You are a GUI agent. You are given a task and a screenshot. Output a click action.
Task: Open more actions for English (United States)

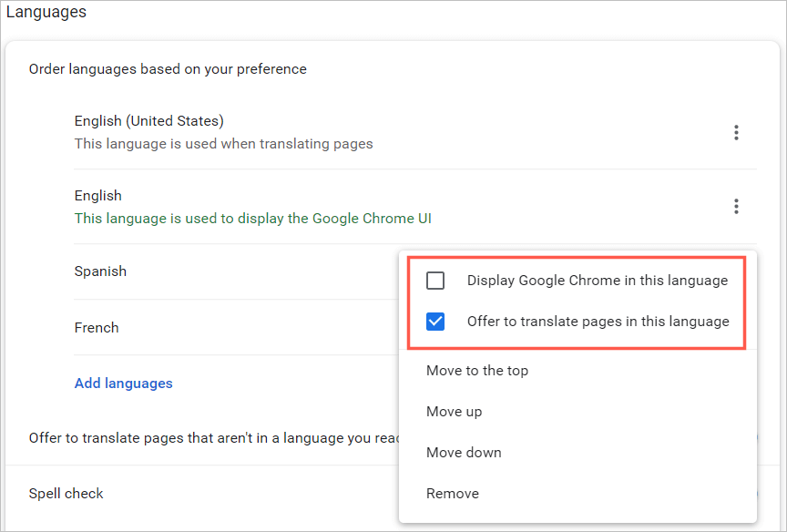(x=736, y=133)
